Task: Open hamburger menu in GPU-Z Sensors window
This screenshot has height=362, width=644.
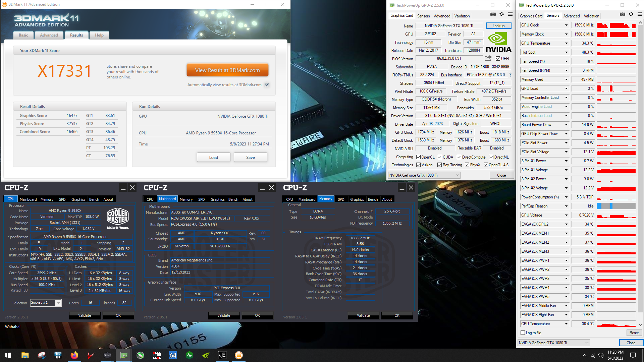Action: [640, 14]
